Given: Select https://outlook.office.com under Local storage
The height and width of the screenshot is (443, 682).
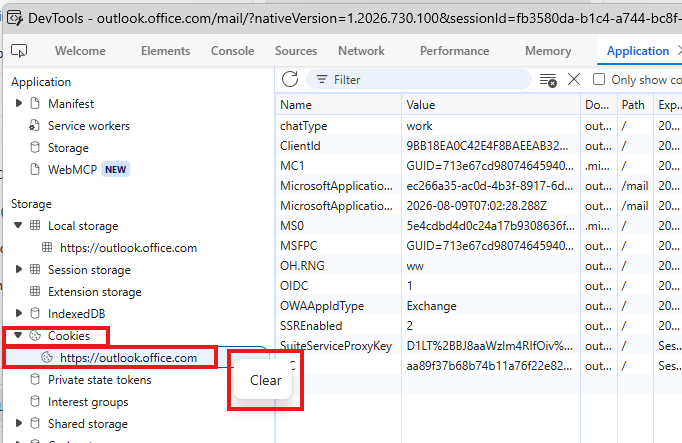Looking at the screenshot, I should pos(128,248).
